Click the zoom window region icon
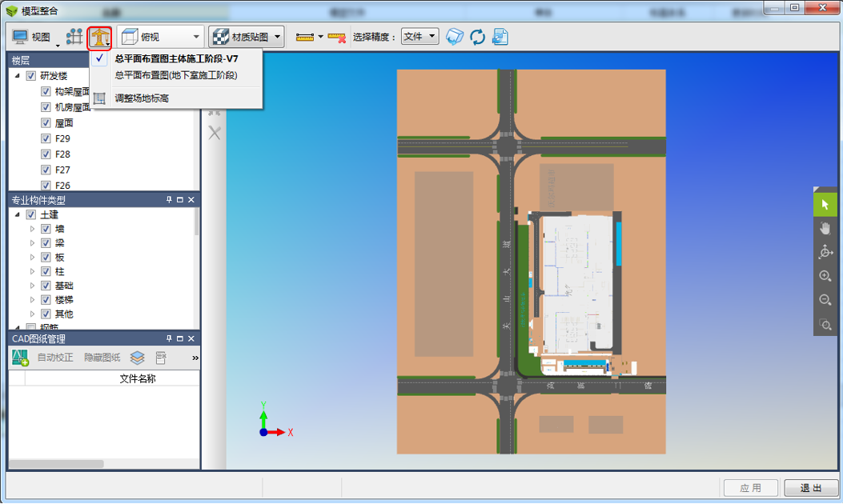Image resolution: width=843 pixels, height=504 pixels. click(x=825, y=324)
